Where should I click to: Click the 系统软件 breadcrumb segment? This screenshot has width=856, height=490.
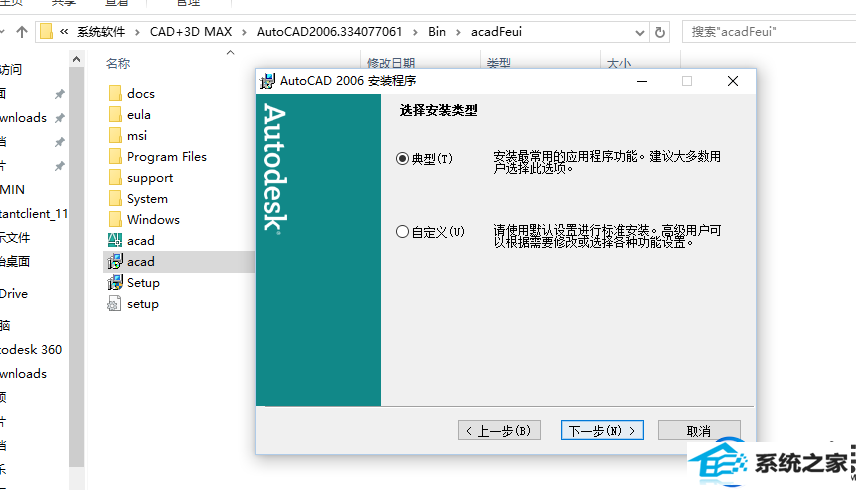tap(101, 32)
